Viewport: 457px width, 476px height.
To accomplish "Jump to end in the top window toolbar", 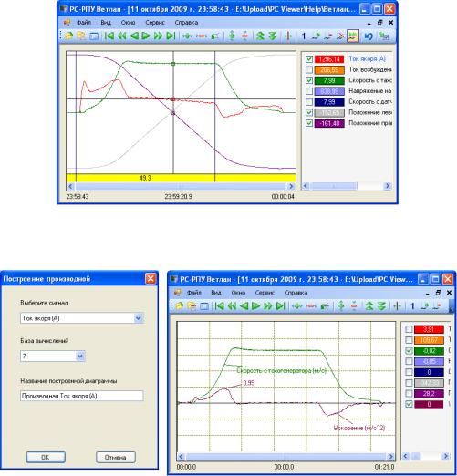I will tap(171, 36).
